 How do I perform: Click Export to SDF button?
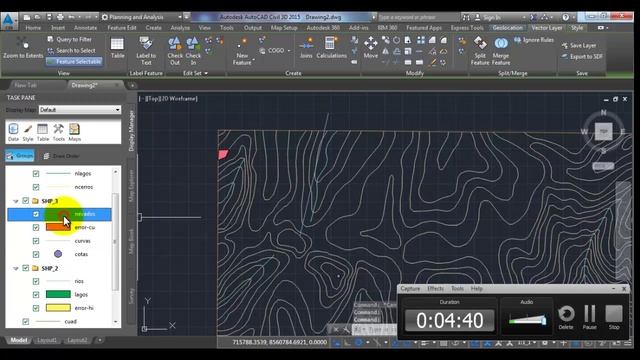[582, 56]
